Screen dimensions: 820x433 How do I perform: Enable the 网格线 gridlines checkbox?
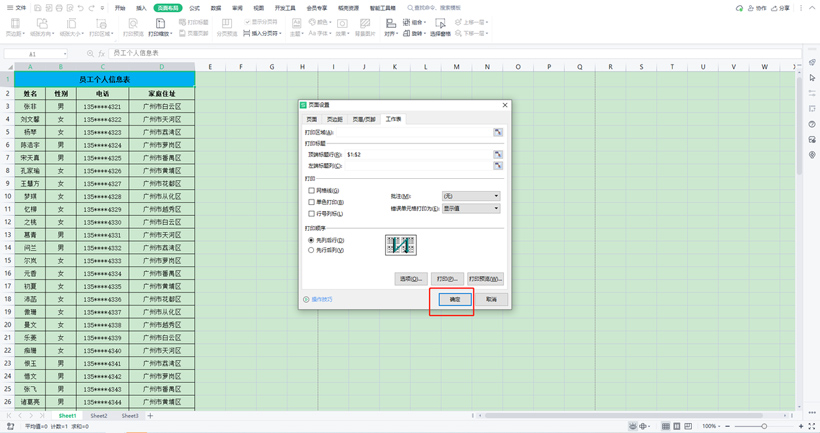point(312,191)
